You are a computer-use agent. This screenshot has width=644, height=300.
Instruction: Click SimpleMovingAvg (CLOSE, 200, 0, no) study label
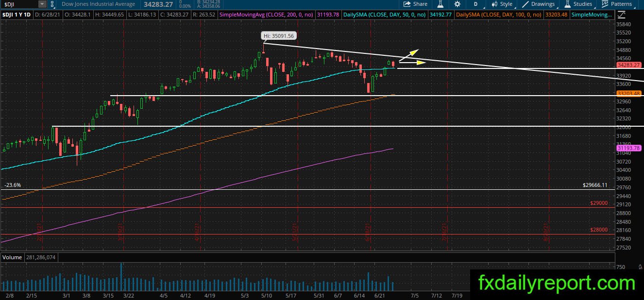pyautogui.click(x=267, y=15)
